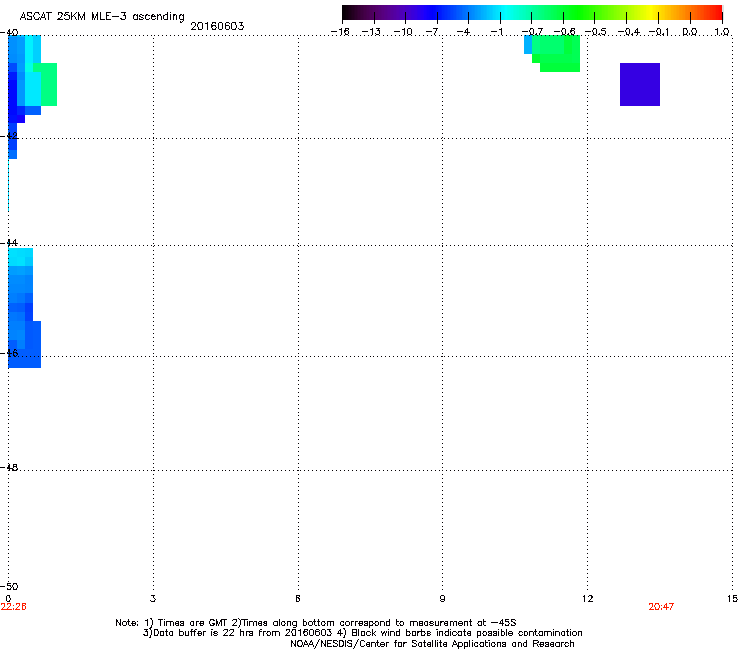This screenshot has width=740, height=650.
Task: Click the color scale label -10
Action: [x=403, y=32]
